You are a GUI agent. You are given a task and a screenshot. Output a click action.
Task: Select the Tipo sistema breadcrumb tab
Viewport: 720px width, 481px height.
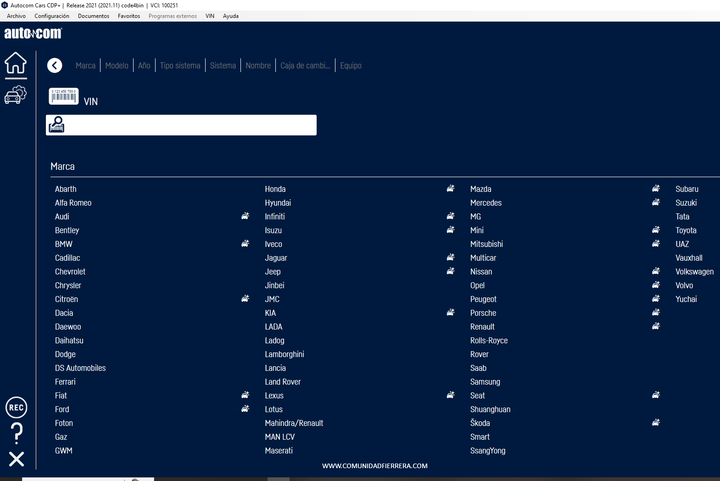[x=180, y=66]
